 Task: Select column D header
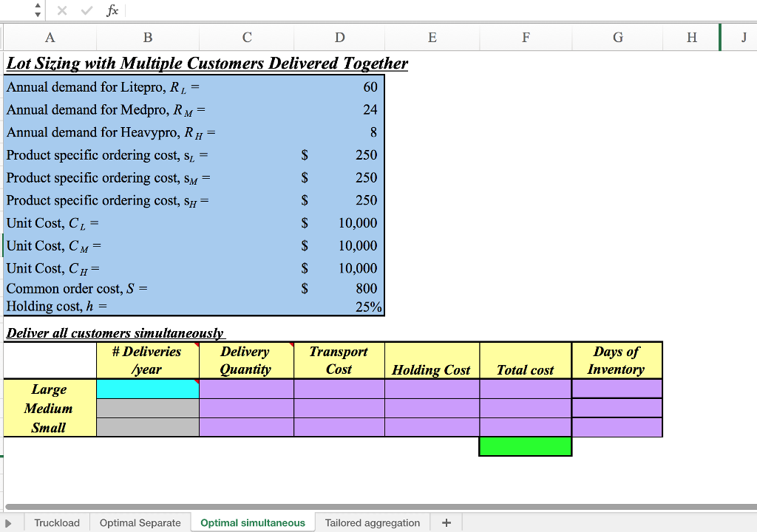[x=339, y=37]
